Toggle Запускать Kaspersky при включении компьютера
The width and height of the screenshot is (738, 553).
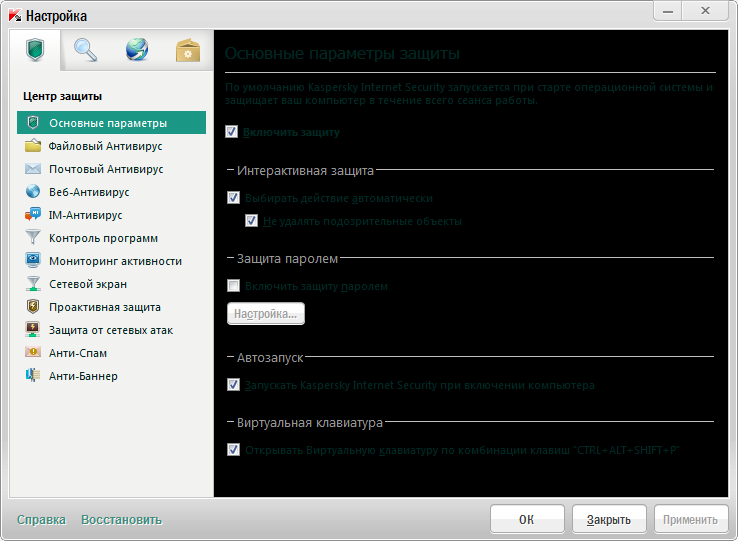coord(233,385)
